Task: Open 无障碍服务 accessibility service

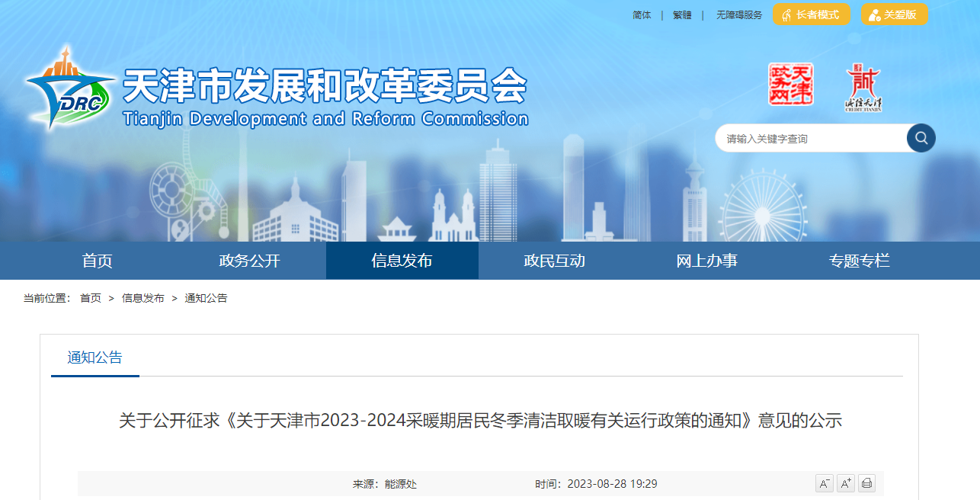Action: pyautogui.click(x=738, y=15)
